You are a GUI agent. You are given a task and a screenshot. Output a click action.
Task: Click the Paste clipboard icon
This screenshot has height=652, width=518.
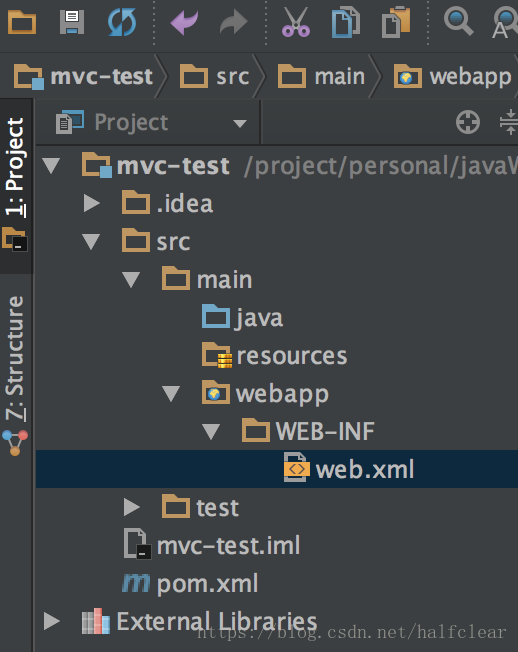(396, 22)
